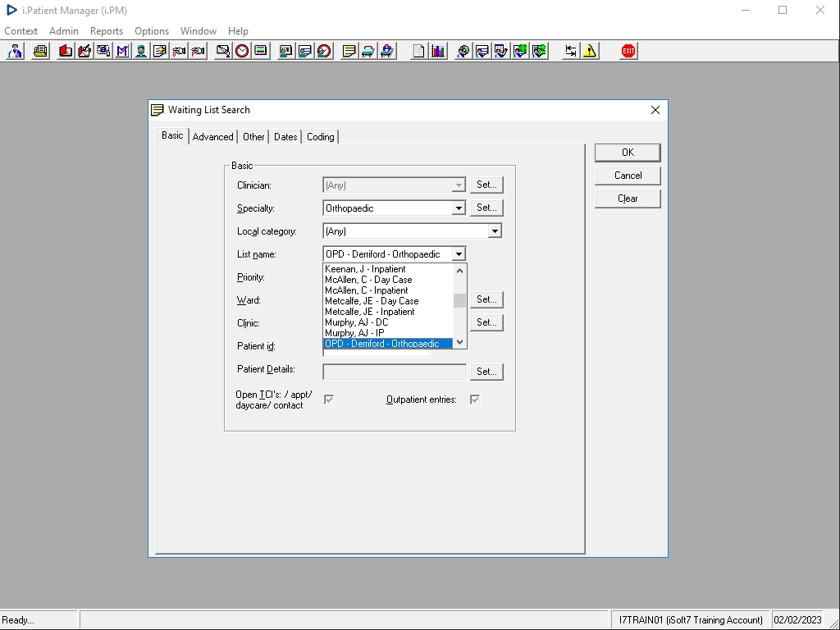The image size is (840, 630).
Task: Pick 'Metcalfe, JE - Day Case' option
Action: click(x=388, y=301)
